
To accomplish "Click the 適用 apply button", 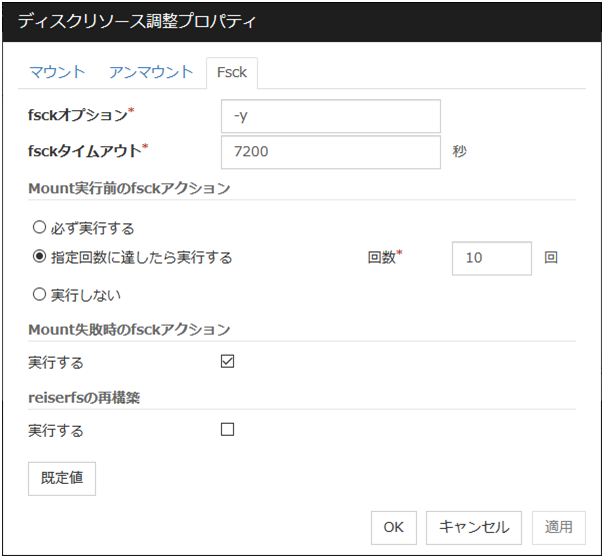I will click(x=559, y=527).
